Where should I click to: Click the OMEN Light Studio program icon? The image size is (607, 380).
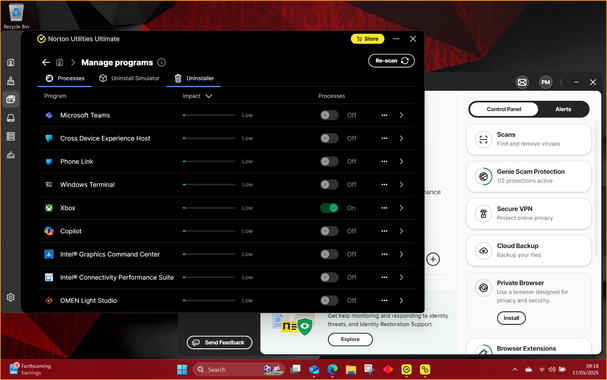tap(49, 301)
